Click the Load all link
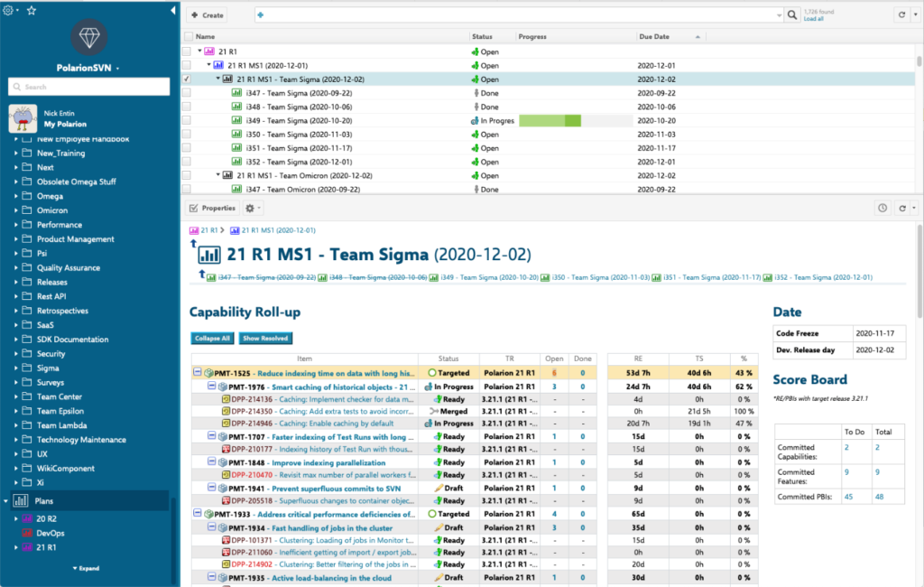Viewport: 924px width, 587px height. tap(813, 19)
